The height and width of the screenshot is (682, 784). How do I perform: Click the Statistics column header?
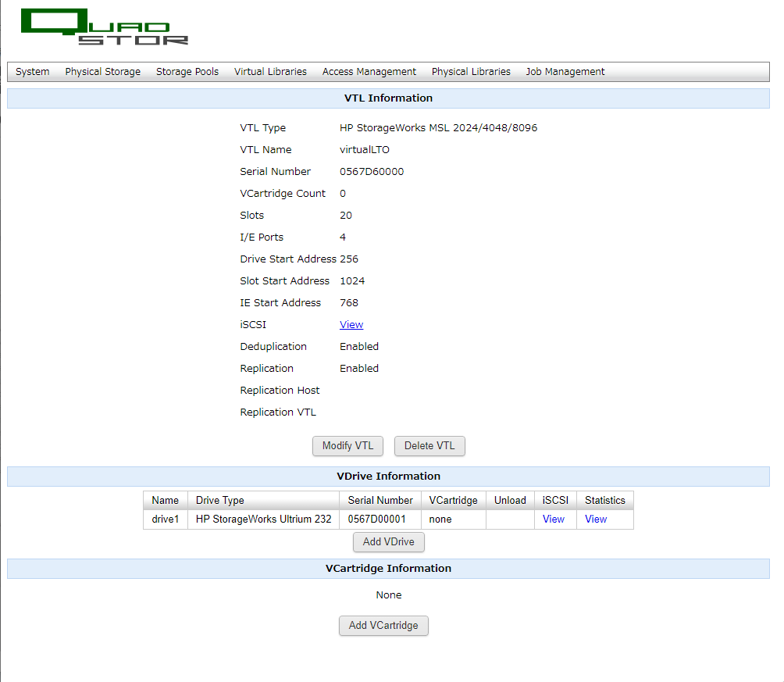[605, 500]
